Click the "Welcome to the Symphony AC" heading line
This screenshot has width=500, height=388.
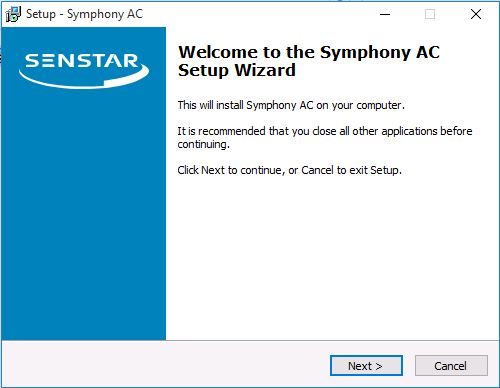[309, 52]
